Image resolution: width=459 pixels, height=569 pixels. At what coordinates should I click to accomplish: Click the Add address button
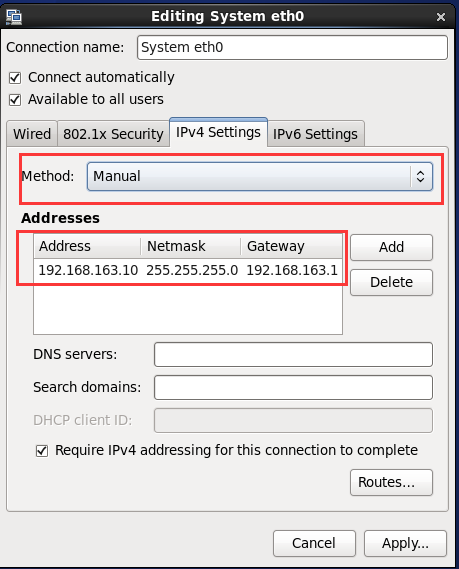tap(392, 247)
